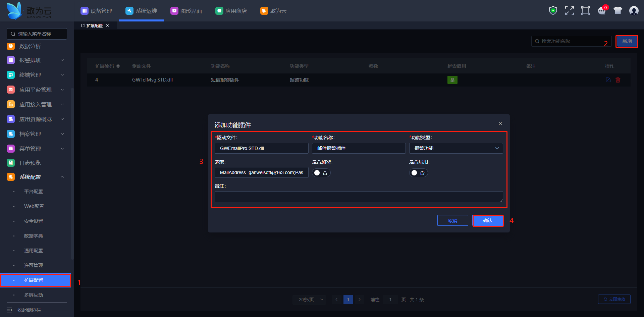Toggle the 是否启用 enable switch
The width and height of the screenshot is (644, 317).
[418, 173]
